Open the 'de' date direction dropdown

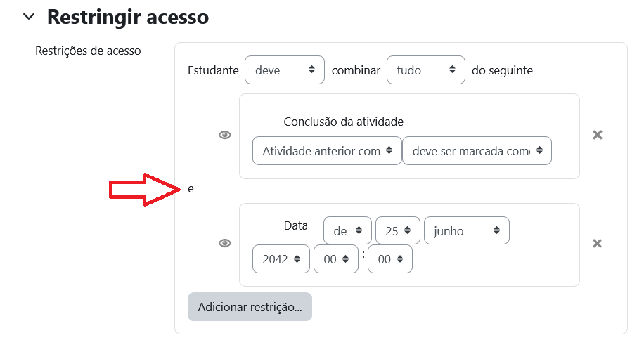point(347,231)
